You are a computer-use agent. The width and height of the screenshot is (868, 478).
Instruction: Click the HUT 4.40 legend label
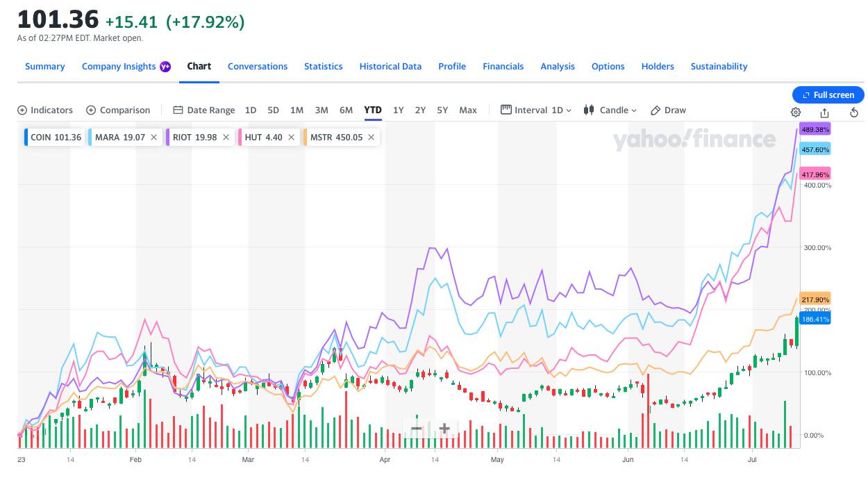[x=263, y=138]
